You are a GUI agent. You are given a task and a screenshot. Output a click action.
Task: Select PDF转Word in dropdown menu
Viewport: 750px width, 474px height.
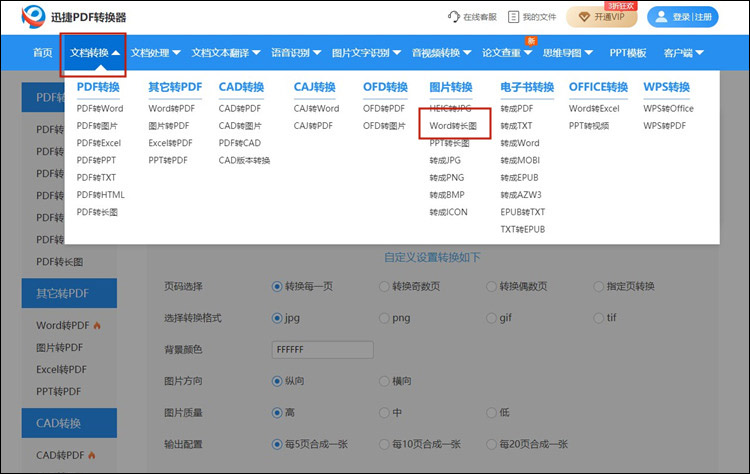coord(100,109)
